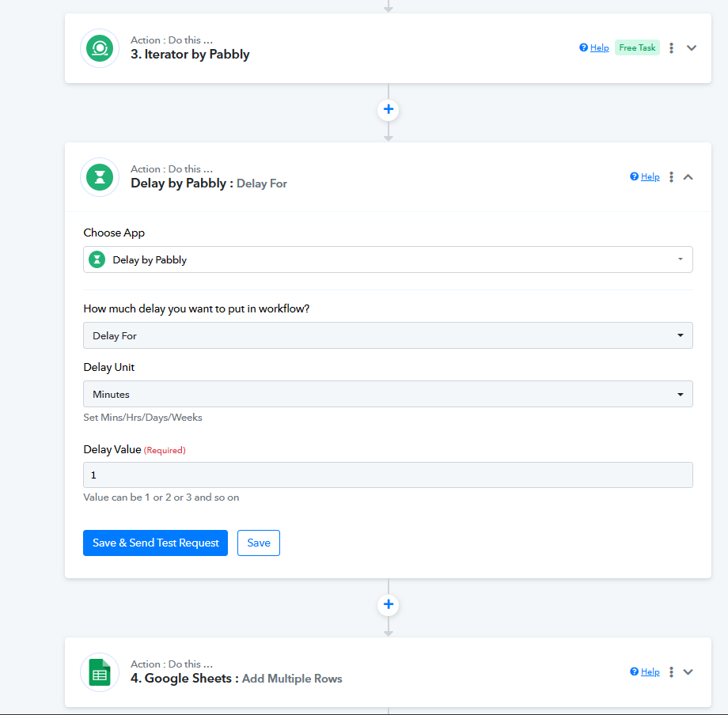
Task: Click the Save button
Action: pyautogui.click(x=259, y=543)
